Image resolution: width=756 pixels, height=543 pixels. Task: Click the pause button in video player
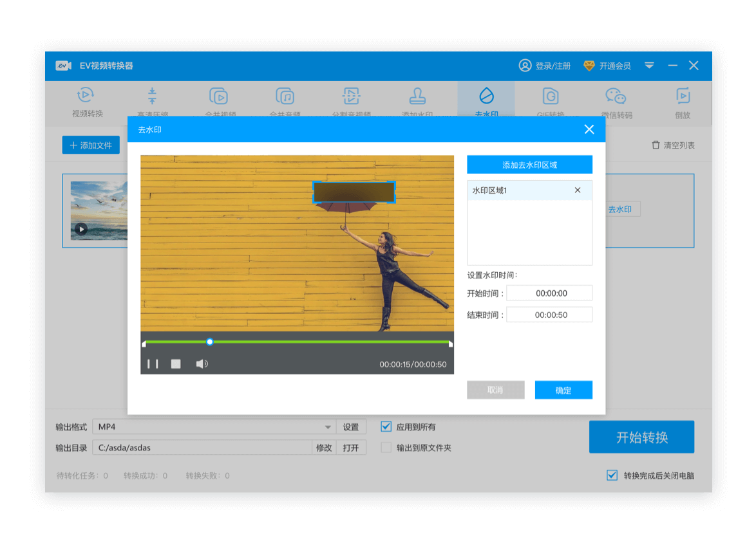(x=153, y=364)
